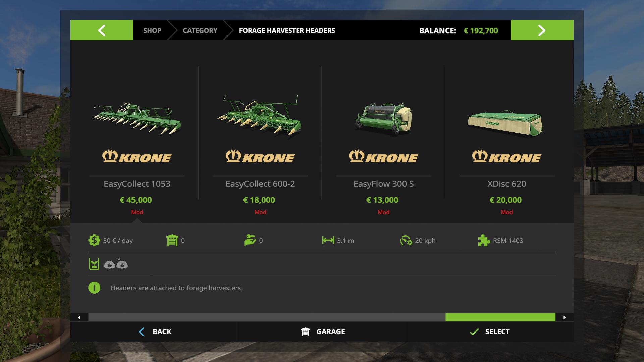This screenshot has width=644, height=362.
Task: Click the info circle icon
Action: pyautogui.click(x=94, y=288)
